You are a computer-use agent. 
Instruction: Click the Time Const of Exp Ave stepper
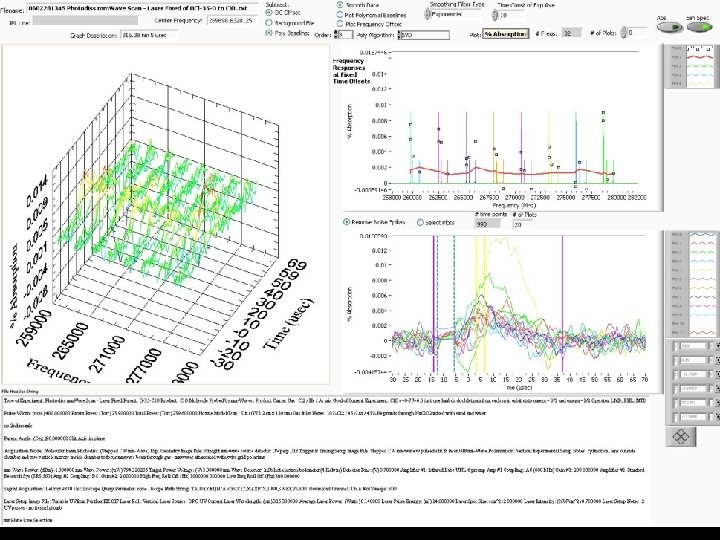[495, 15]
